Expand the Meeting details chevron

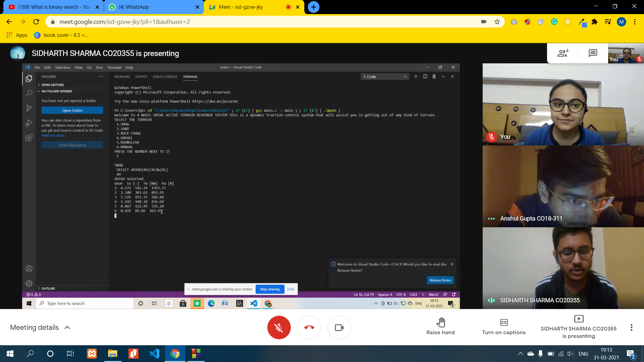pyautogui.click(x=67, y=327)
